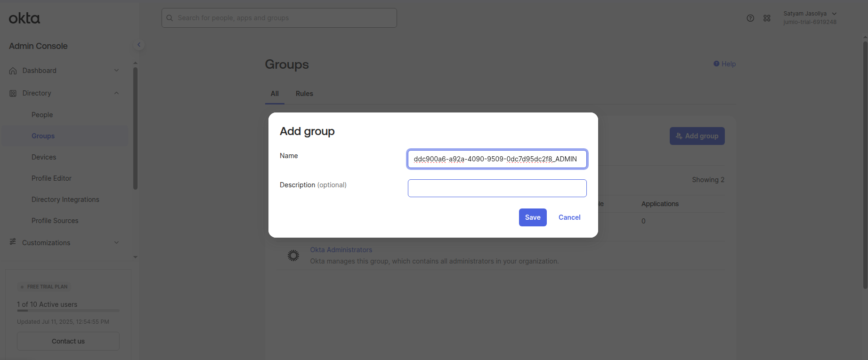The height and width of the screenshot is (360, 868).
Task: Open the help question mark icon
Action: (750, 18)
